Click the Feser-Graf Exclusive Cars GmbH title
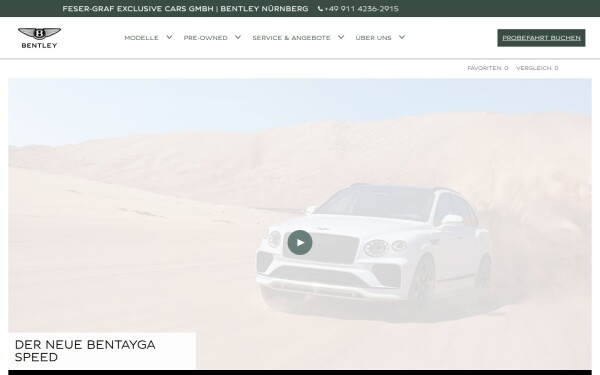 point(185,9)
